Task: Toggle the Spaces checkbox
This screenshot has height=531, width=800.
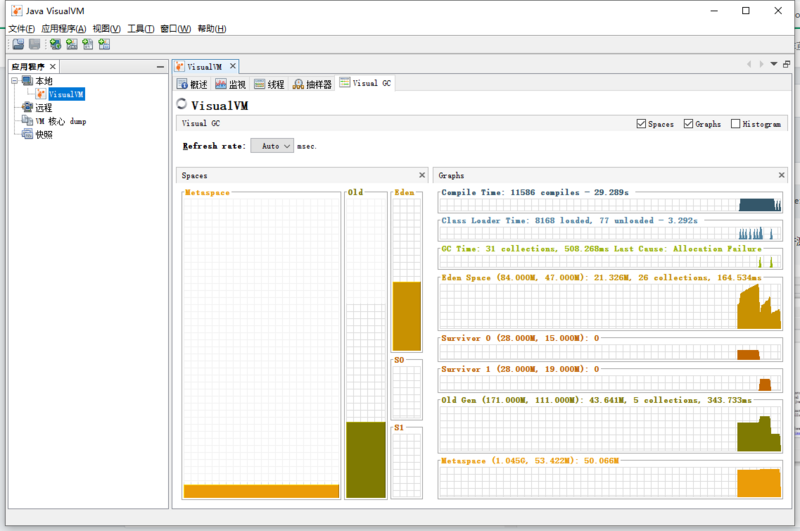Action: point(641,123)
